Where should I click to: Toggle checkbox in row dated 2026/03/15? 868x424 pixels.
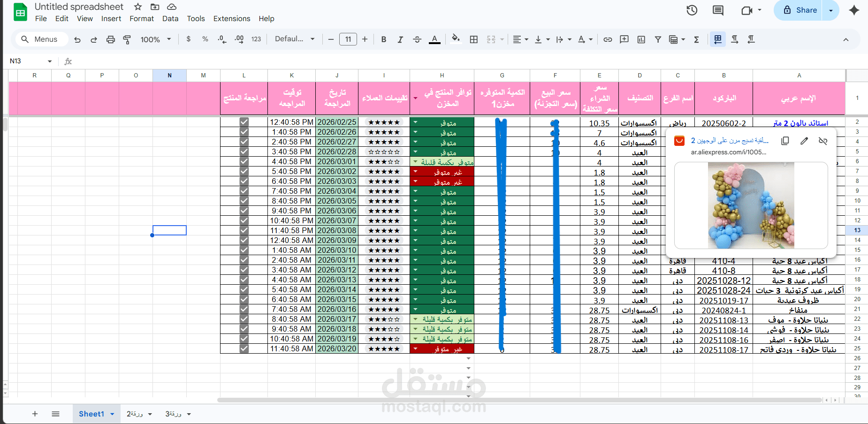click(x=244, y=299)
